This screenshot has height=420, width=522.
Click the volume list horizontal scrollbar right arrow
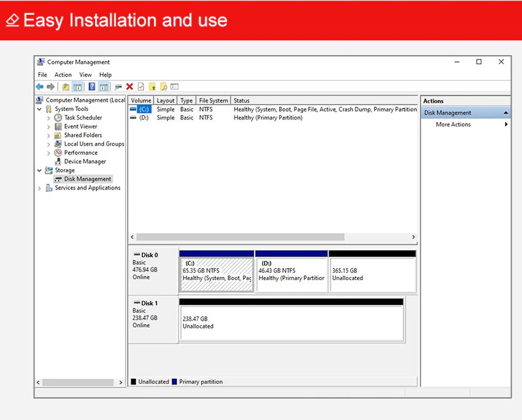(413, 237)
